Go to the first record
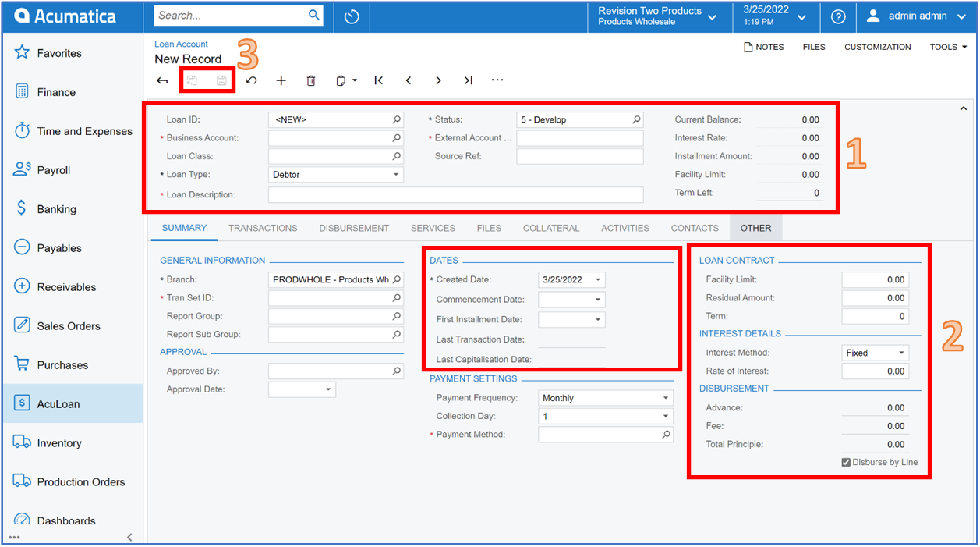The width and height of the screenshot is (980, 547). coord(379,80)
